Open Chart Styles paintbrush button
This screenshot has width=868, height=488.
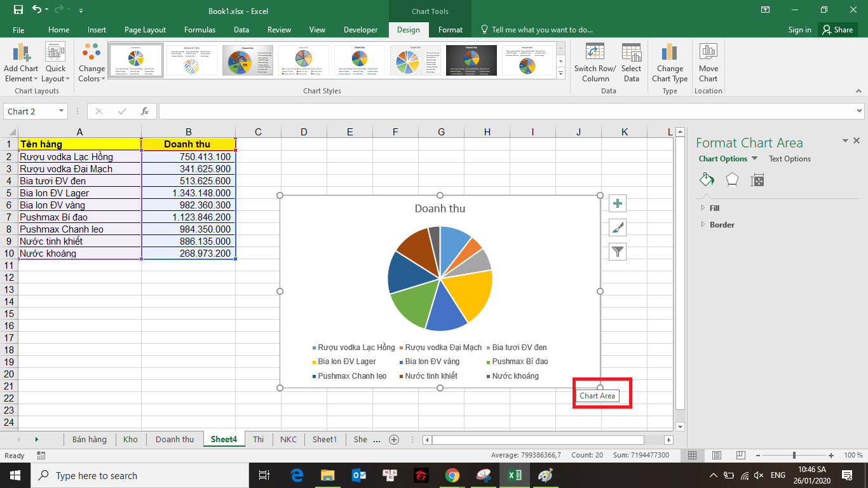click(618, 227)
